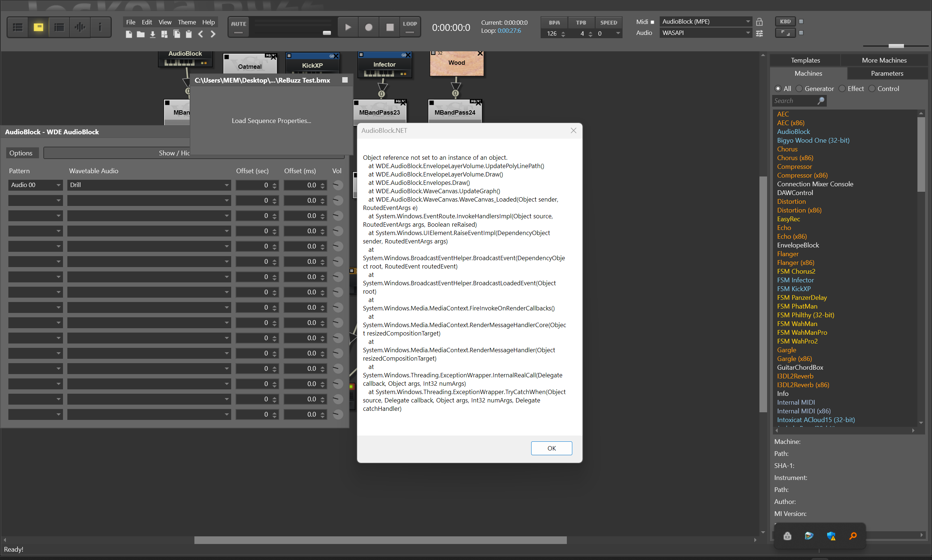Click the padlock tray icon
Viewport: 932px width, 560px height.
[787, 536]
